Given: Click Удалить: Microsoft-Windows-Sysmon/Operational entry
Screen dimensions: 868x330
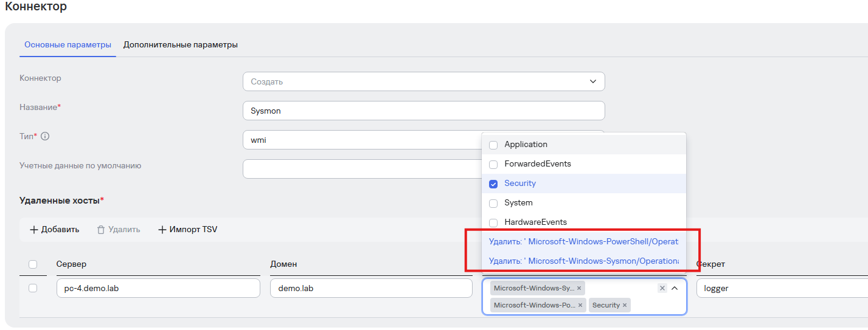Looking at the screenshot, I should point(583,261).
